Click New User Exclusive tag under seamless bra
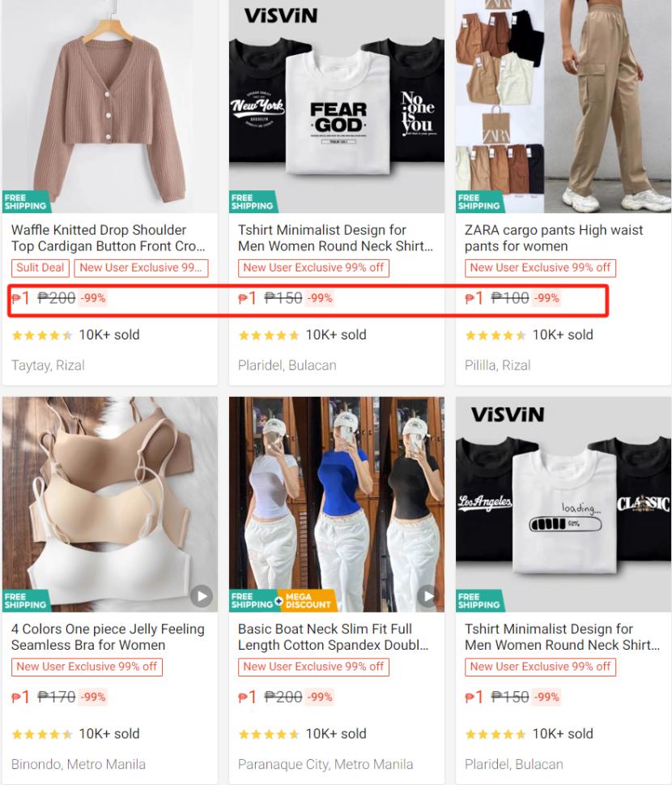The height and width of the screenshot is (785, 672). [x=87, y=667]
